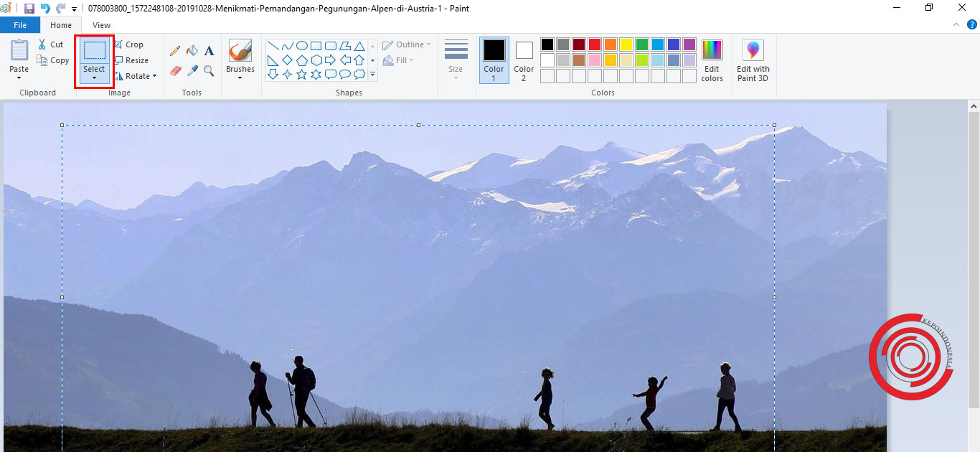This screenshot has height=452, width=980.
Task: Select the red color swatch
Action: (x=595, y=44)
